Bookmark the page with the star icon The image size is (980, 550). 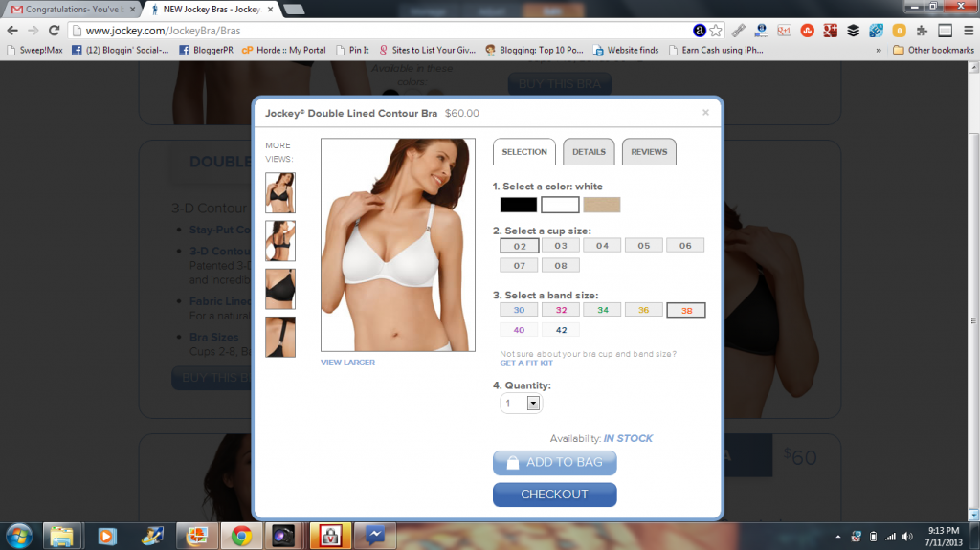(716, 30)
